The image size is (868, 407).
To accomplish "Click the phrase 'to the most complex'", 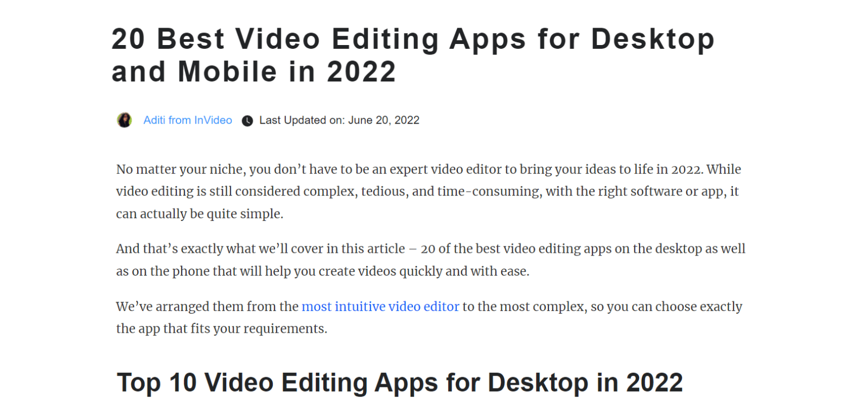I will (x=524, y=307).
